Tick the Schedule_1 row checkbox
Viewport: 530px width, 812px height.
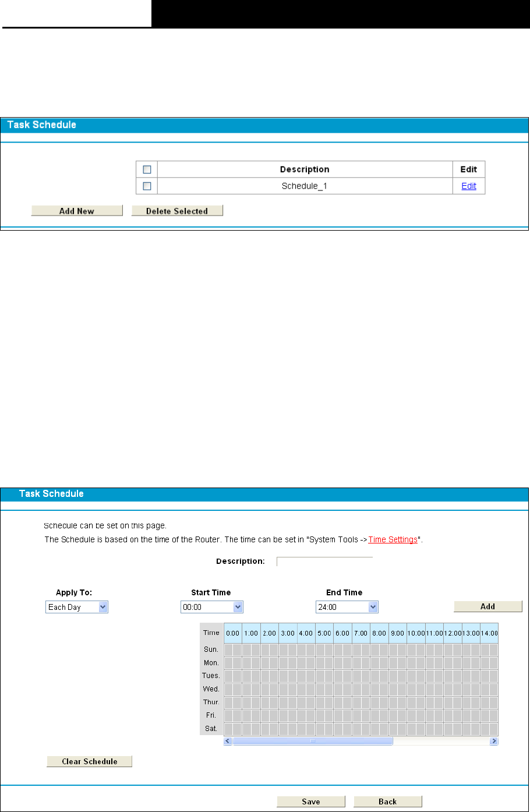(x=147, y=186)
